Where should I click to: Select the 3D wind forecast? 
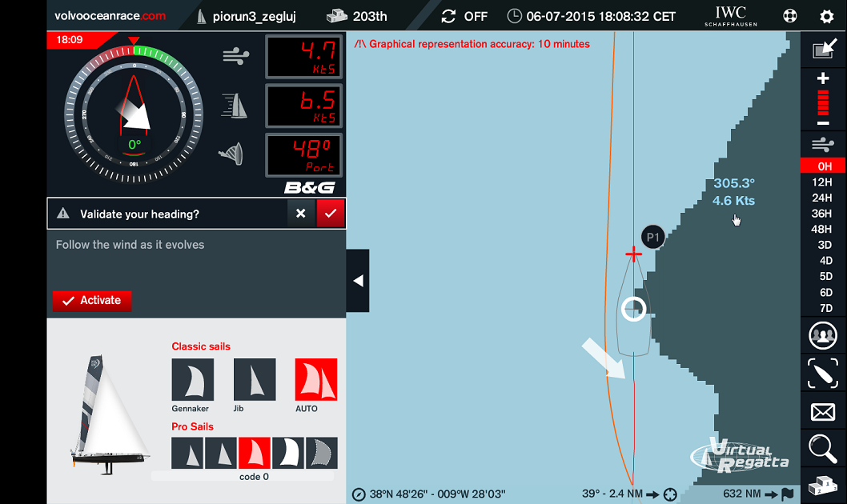tap(823, 245)
